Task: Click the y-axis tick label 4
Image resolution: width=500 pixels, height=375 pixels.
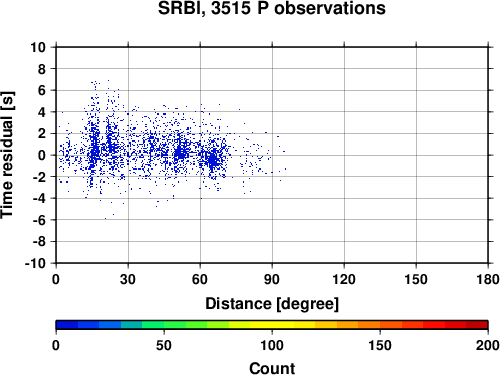Action: [42, 112]
